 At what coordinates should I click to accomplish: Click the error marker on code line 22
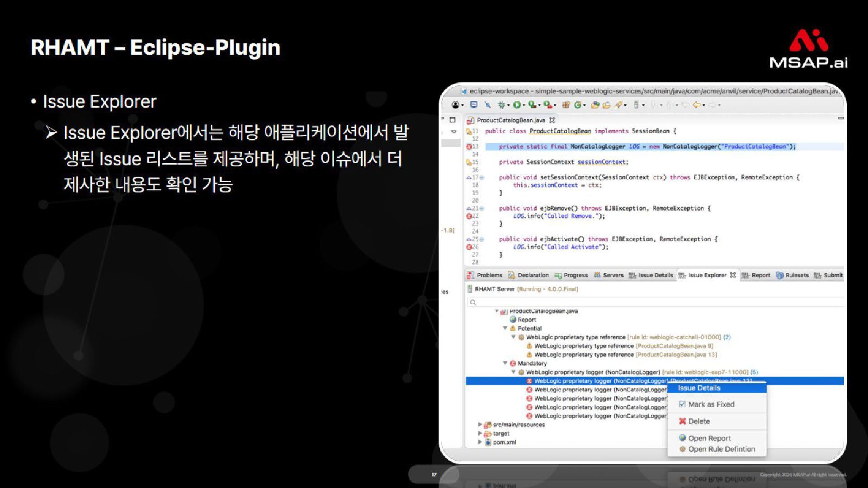(469, 216)
